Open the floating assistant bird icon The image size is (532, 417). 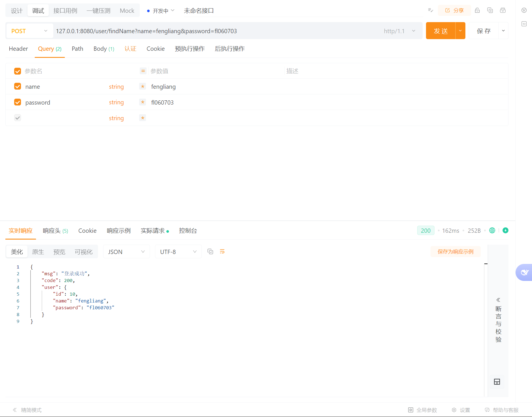tap(524, 272)
